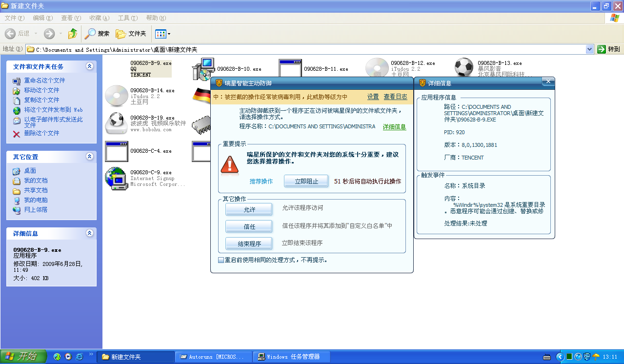Click 删除这个文件 delete task link

(x=41, y=133)
